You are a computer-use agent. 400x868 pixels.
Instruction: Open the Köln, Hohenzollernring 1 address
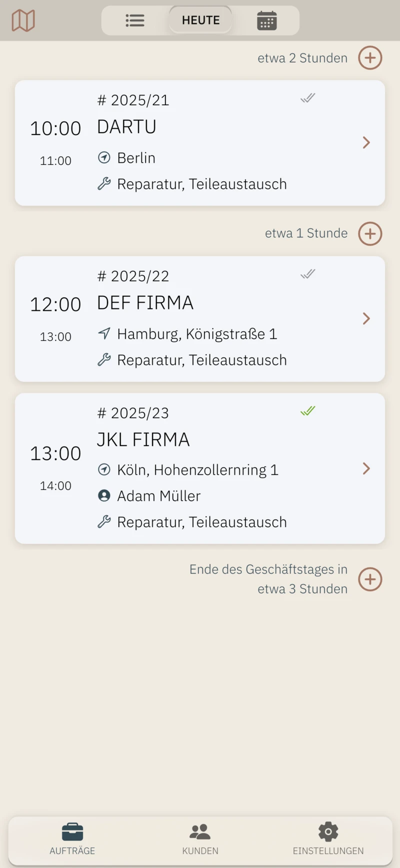click(197, 470)
